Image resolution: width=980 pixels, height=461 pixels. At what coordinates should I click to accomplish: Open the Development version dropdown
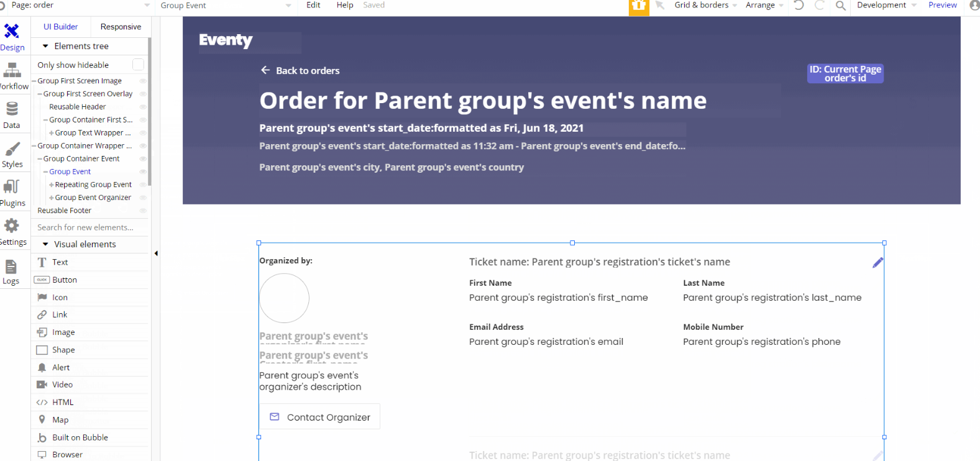886,5
